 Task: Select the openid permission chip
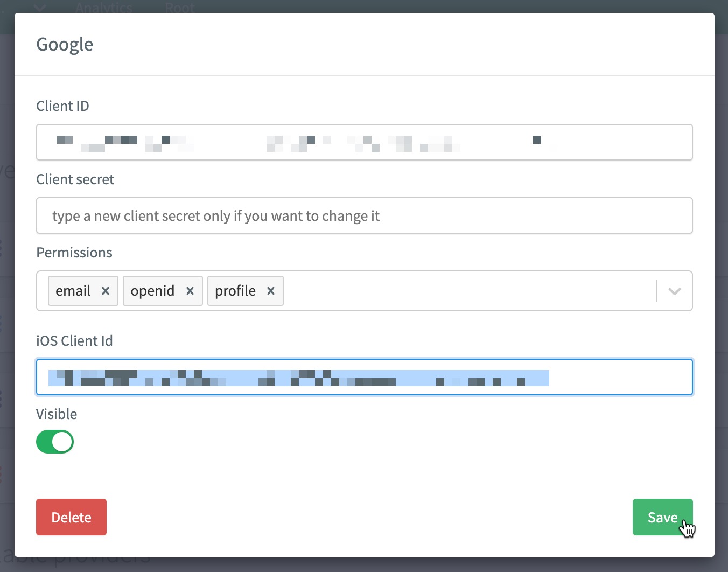pyautogui.click(x=152, y=291)
